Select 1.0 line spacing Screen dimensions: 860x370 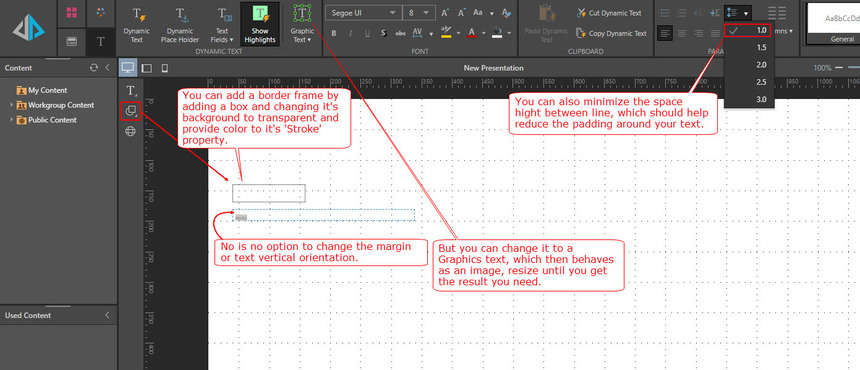pos(747,30)
